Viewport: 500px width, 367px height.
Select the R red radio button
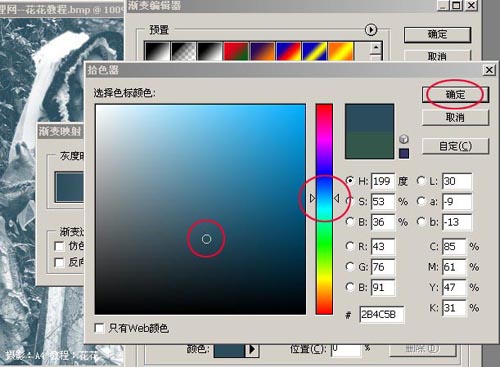(x=350, y=246)
